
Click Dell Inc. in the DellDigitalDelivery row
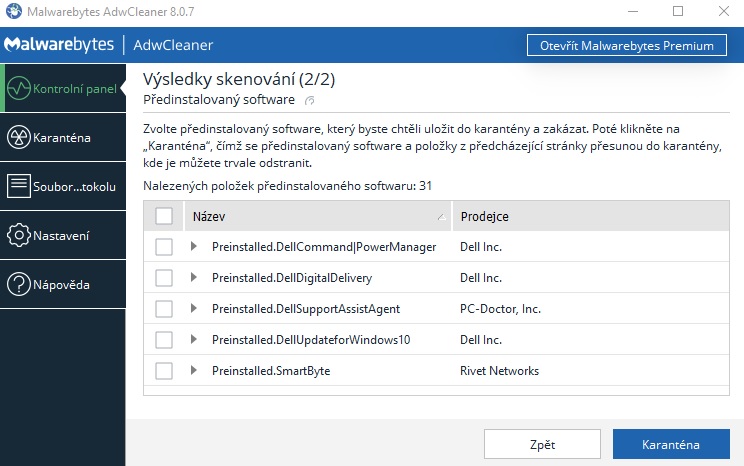[x=481, y=278]
